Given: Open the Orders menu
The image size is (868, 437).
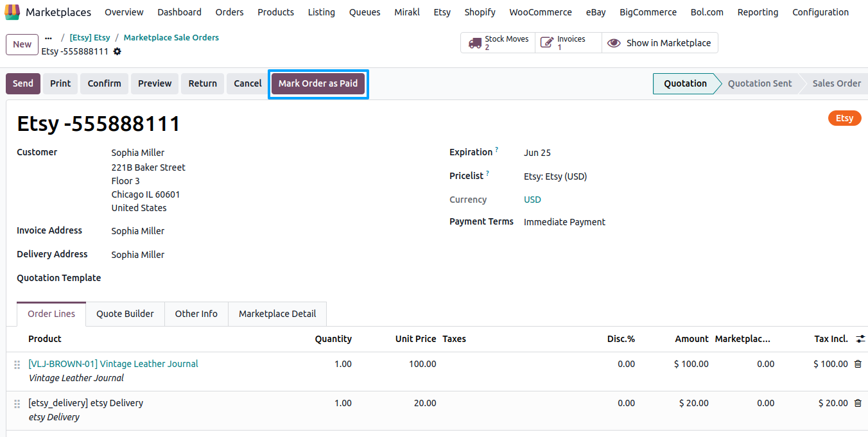Looking at the screenshot, I should click(229, 12).
